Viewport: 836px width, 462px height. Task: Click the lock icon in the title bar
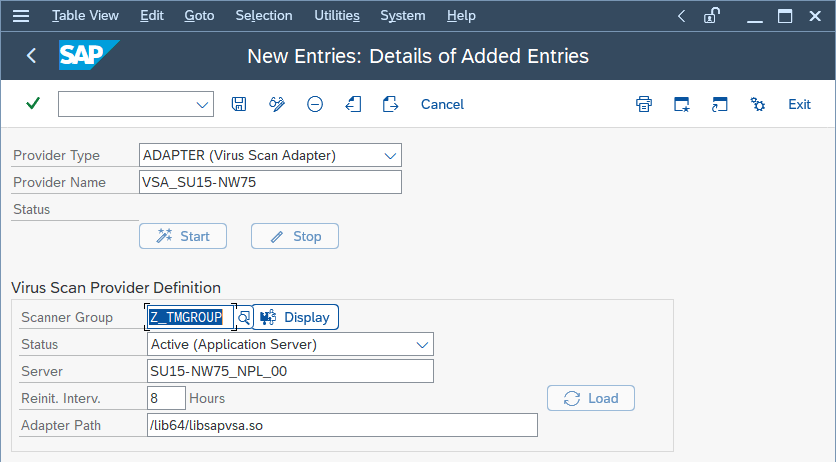pos(712,16)
